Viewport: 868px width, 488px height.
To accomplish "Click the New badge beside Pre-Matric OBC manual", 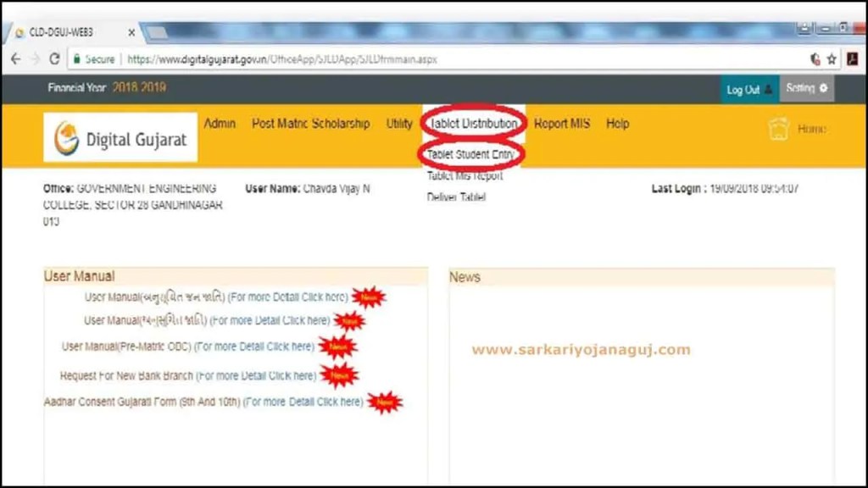I will click(x=337, y=347).
